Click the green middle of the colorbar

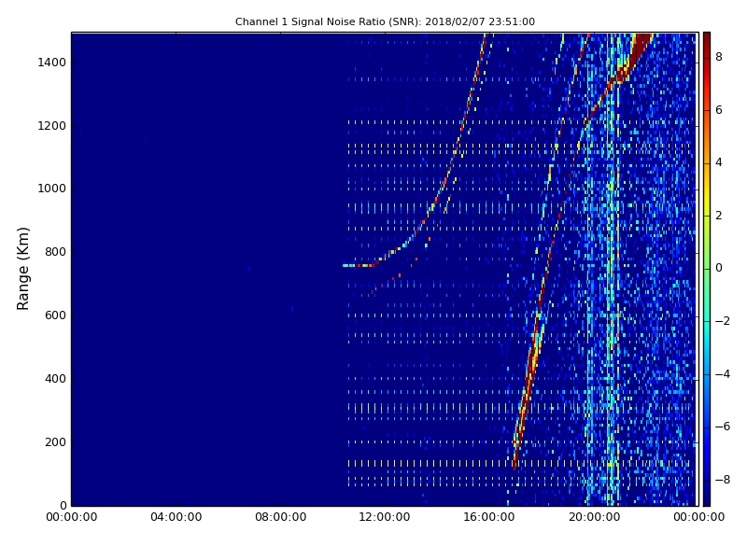707,268
